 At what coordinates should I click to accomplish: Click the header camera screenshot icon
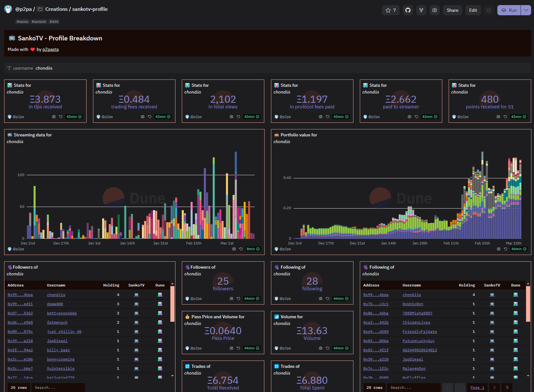coord(434,10)
